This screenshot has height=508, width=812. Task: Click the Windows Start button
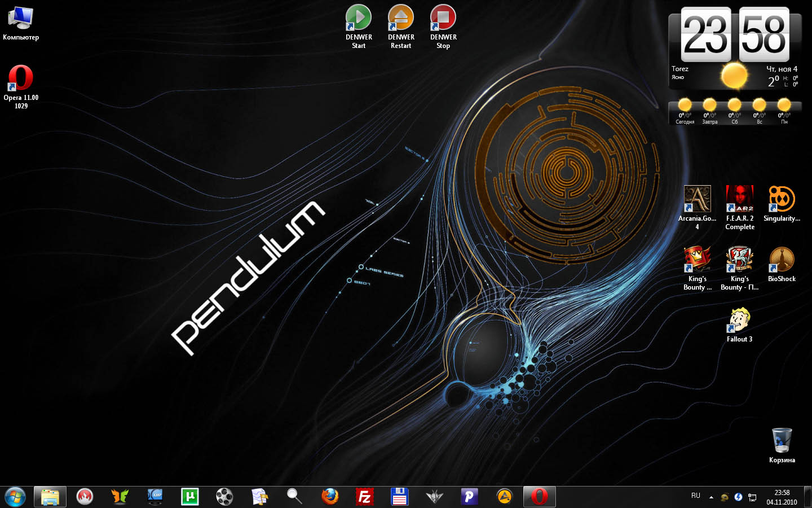point(15,497)
